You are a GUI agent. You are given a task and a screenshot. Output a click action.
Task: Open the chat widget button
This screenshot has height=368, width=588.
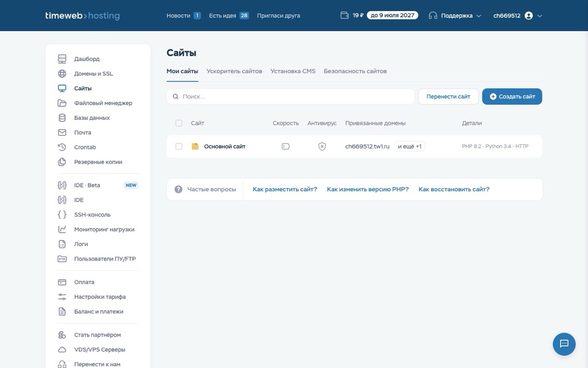pos(564,344)
